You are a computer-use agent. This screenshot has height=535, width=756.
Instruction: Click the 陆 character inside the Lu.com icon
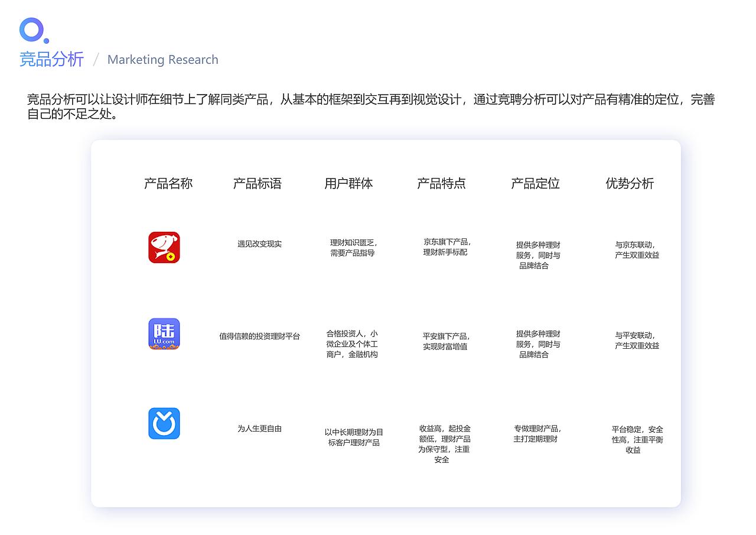tap(163, 331)
